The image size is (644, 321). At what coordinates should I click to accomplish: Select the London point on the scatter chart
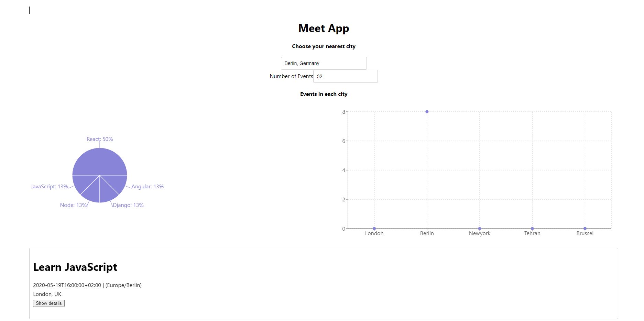[374, 228]
